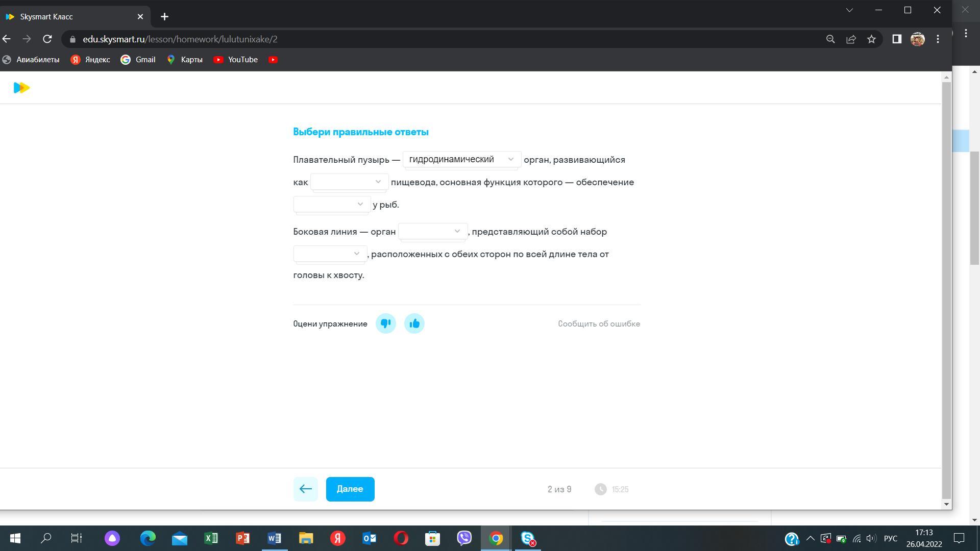Click the back arrow exercise button
Image resolution: width=980 pixels, height=551 pixels.
pos(305,489)
